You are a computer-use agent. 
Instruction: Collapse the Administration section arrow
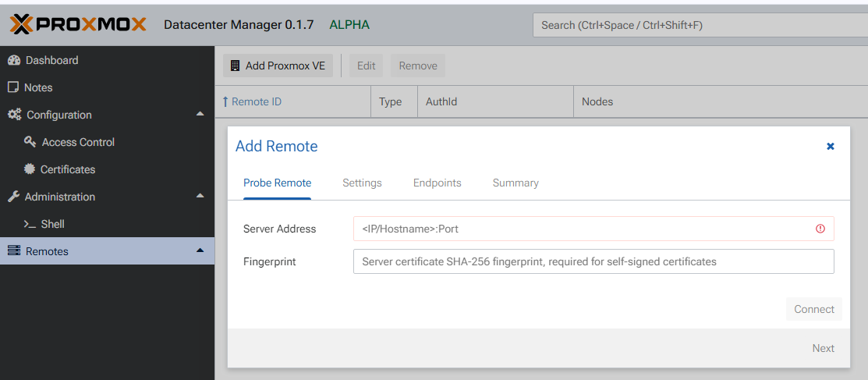[x=200, y=196]
